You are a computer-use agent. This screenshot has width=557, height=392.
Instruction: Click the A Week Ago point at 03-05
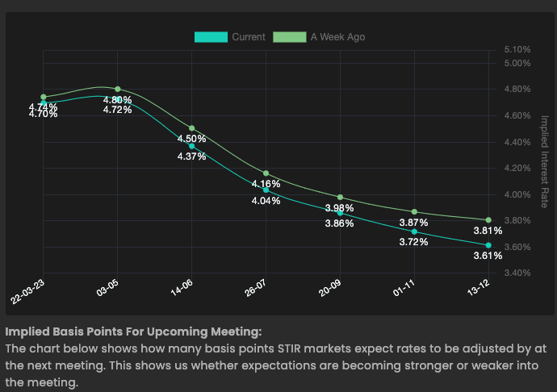[118, 89]
